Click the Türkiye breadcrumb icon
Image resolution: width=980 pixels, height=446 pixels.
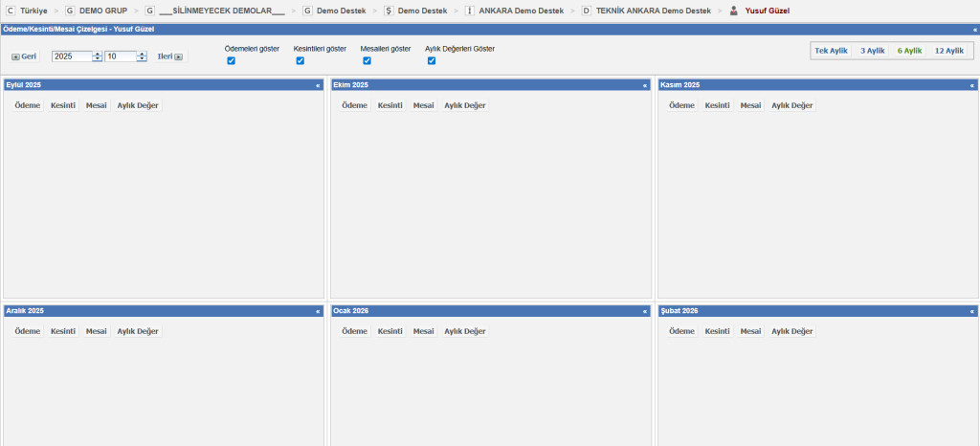[11, 11]
